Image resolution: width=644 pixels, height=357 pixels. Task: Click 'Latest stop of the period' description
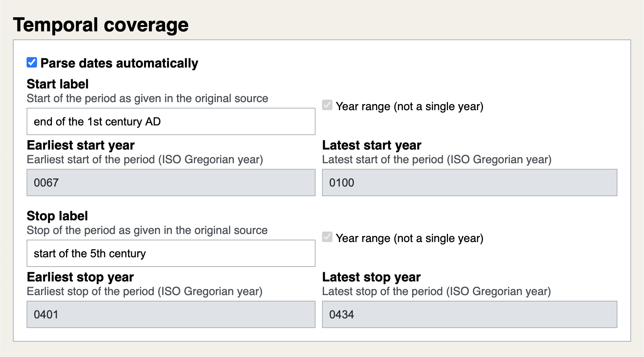click(x=436, y=291)
